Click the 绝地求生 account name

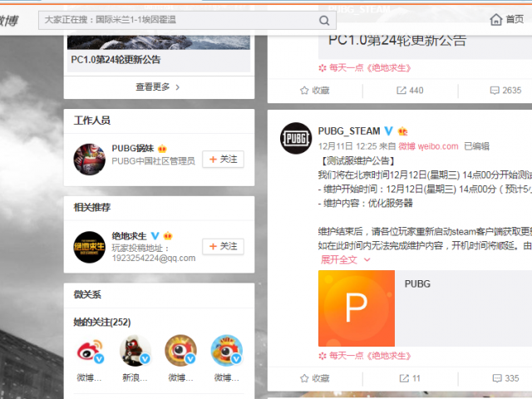[129, 236]
